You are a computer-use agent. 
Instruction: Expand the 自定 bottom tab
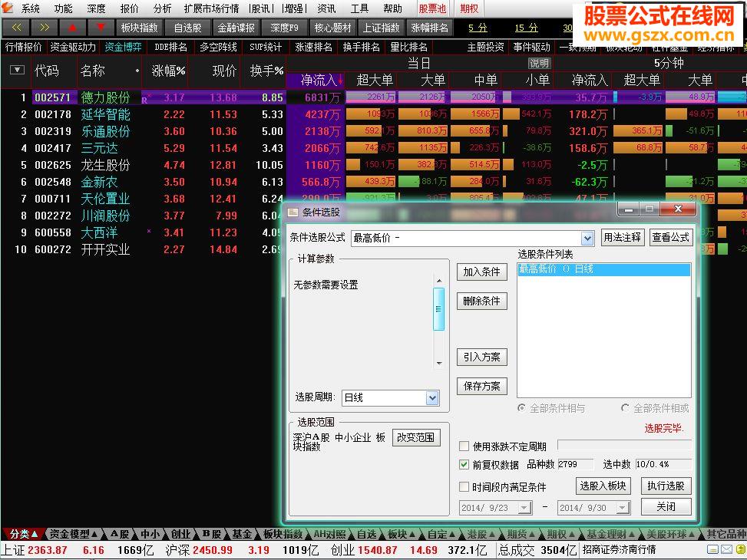[x=441, y=534]
